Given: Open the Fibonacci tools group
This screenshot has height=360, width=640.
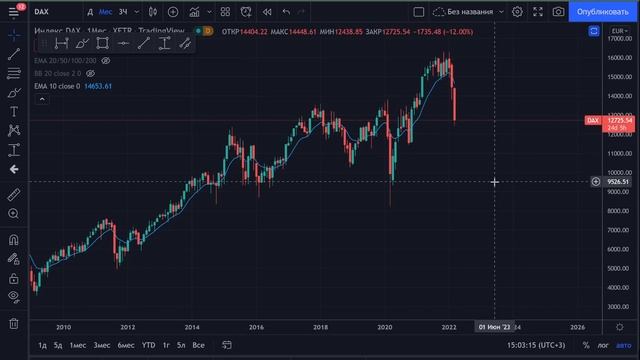Looking at the screenshot, I should point(14,73).
